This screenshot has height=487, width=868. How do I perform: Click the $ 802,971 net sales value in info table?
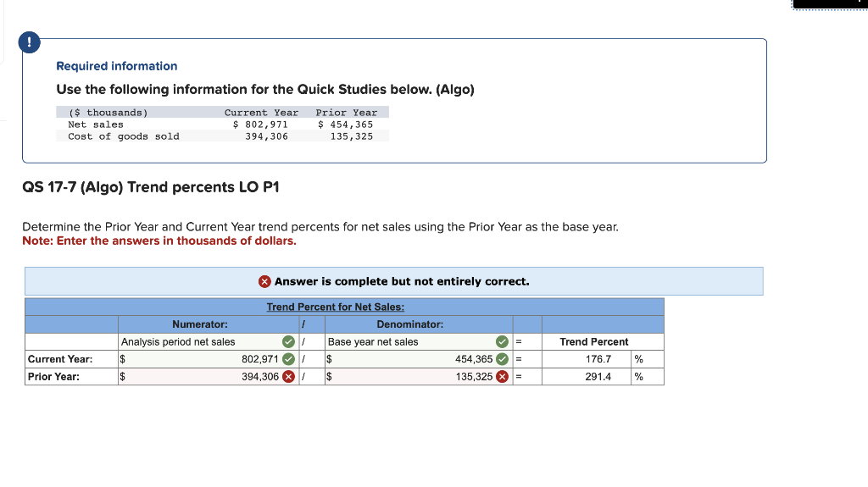coord(261,125)
